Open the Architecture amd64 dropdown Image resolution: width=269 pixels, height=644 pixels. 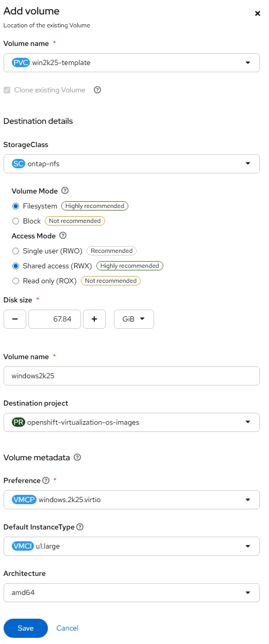tap(131, 593)
